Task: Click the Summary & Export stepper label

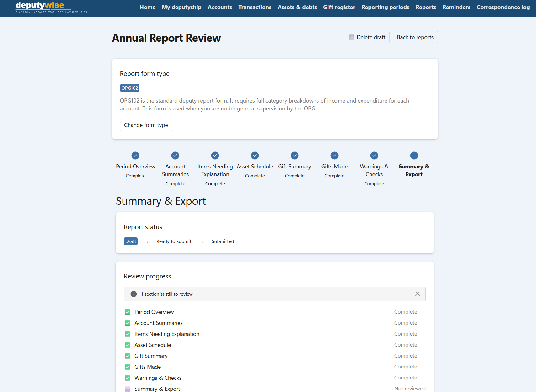Action: click(x=414, y=170)
